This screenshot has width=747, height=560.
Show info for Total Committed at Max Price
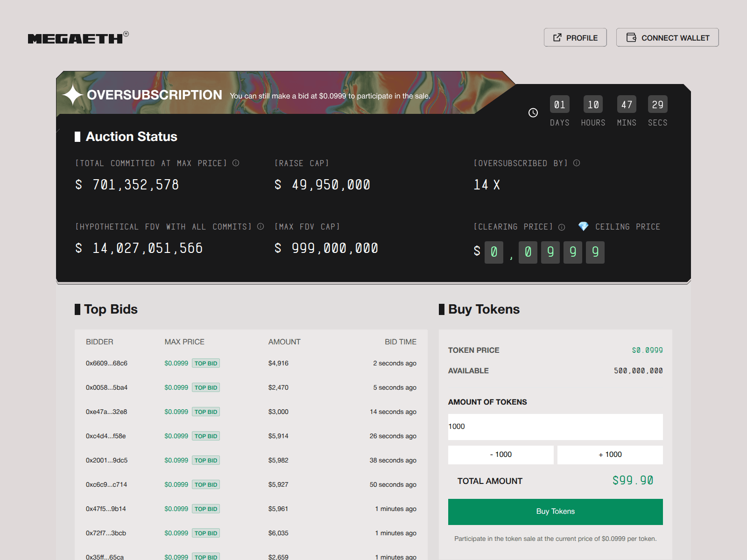(x=236, y=163)
